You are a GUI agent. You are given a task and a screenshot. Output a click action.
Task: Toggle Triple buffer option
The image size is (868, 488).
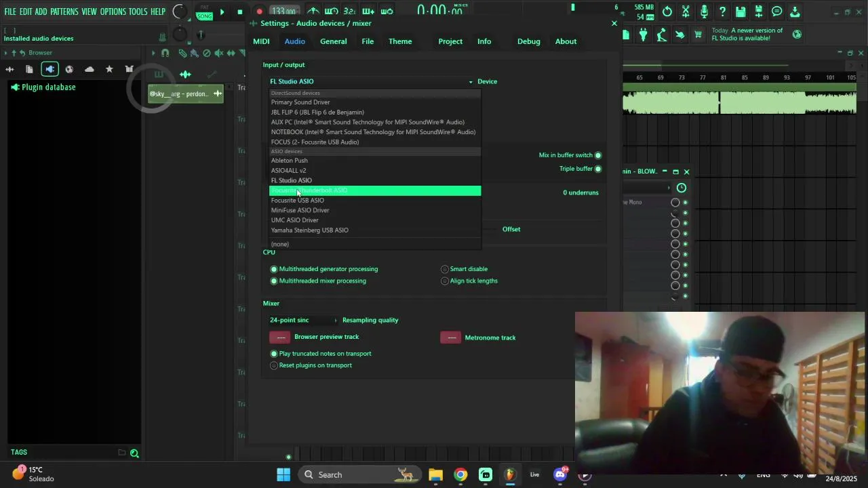[x=598, y=169]
